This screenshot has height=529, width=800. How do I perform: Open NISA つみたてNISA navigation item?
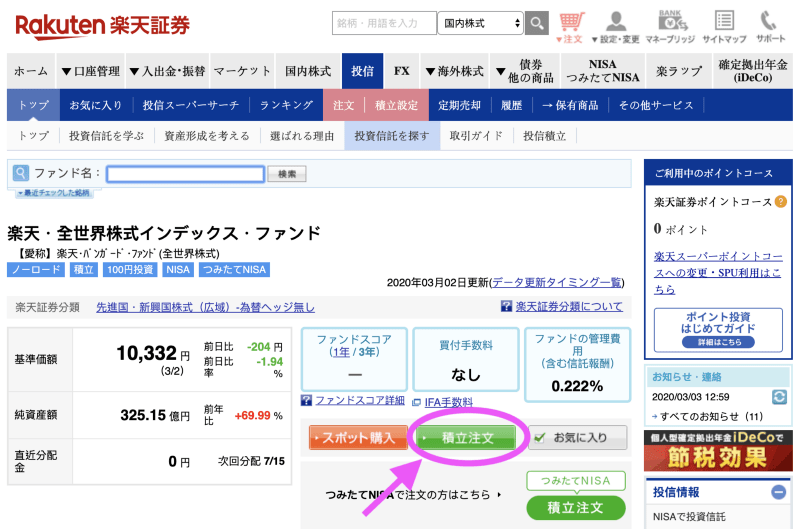[x=603, y=71]
